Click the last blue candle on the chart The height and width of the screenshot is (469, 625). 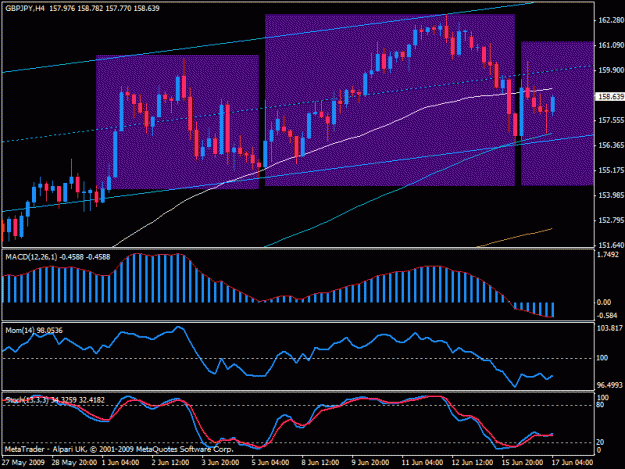(553, 105)
